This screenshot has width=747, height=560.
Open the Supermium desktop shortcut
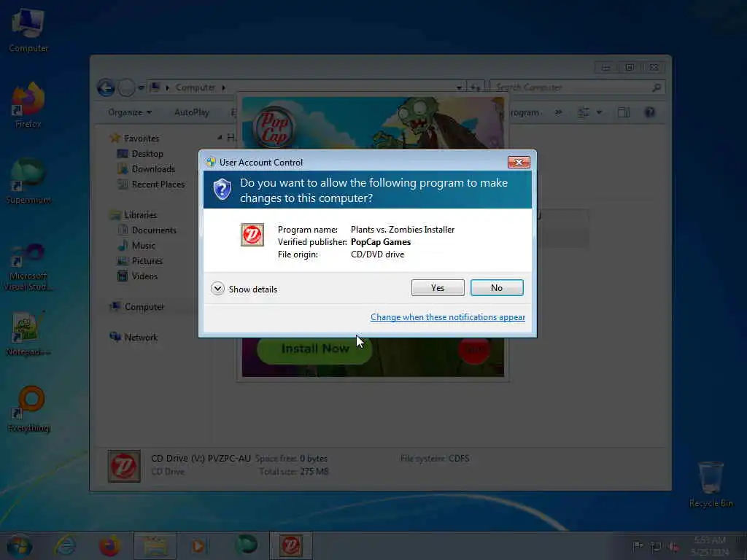coord(28,181)
